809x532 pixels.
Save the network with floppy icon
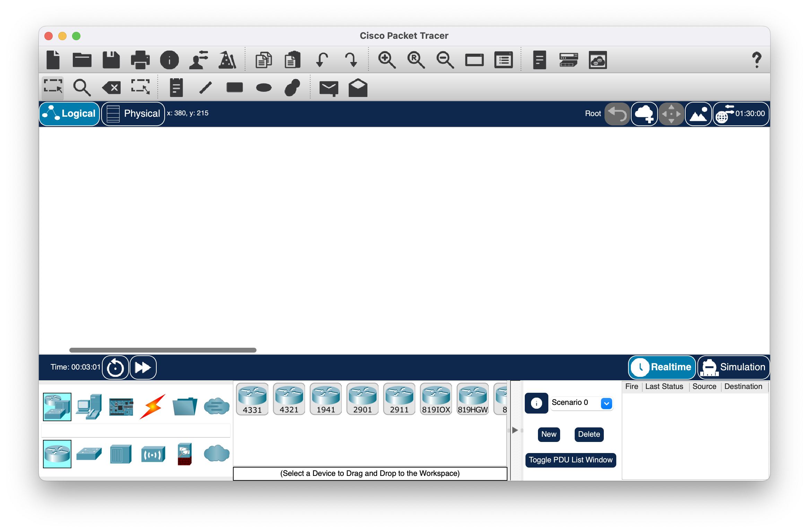click(111, 60)
